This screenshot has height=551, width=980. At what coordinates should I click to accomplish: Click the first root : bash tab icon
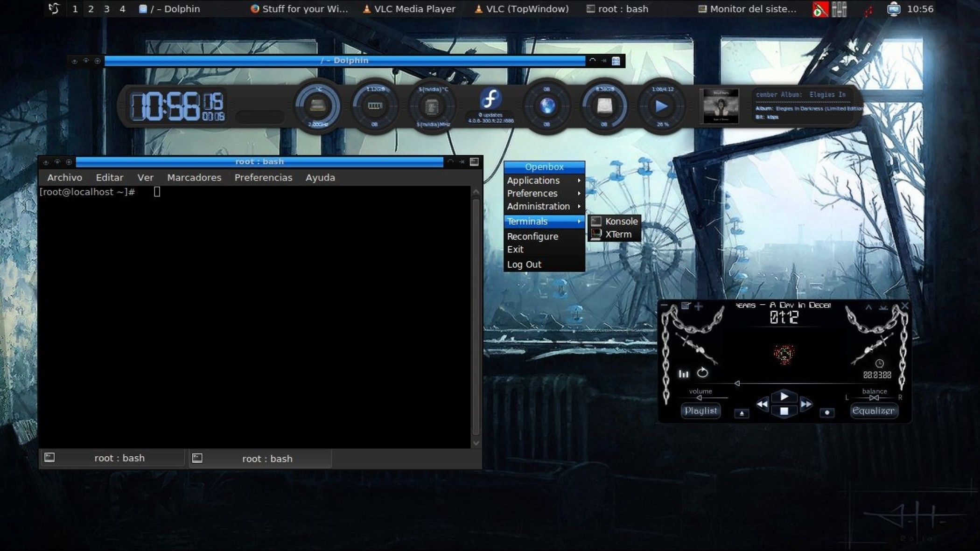point(49,458)
